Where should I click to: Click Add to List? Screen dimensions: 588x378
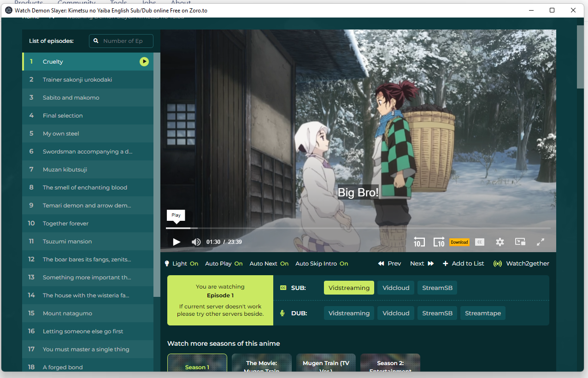point(464,264)
